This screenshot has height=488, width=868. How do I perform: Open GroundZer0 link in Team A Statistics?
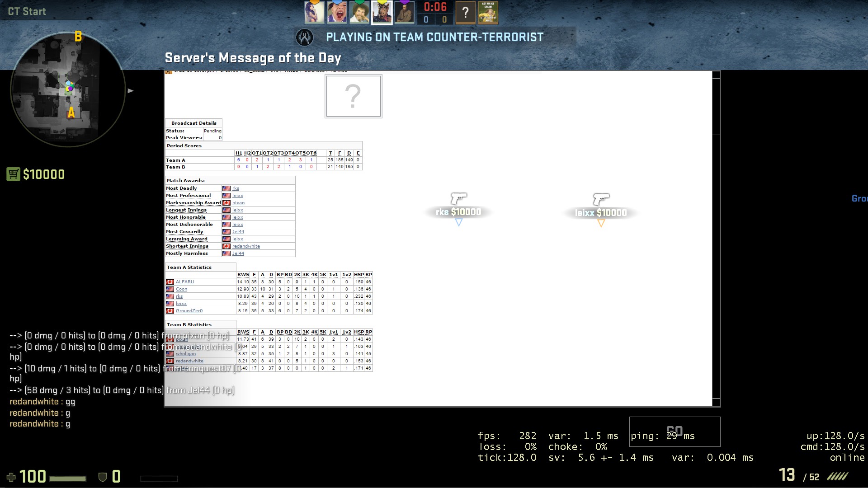click(x=189, y=311)
